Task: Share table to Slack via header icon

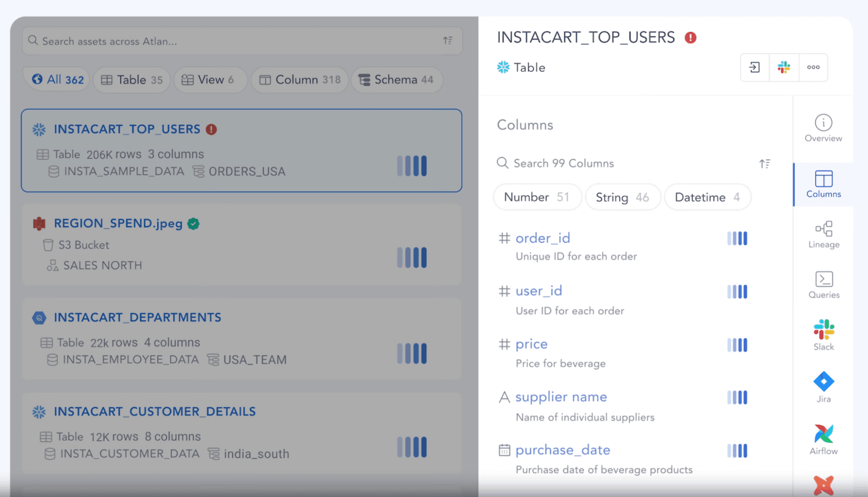Action: pyautogui.click(x=784, y=67)
